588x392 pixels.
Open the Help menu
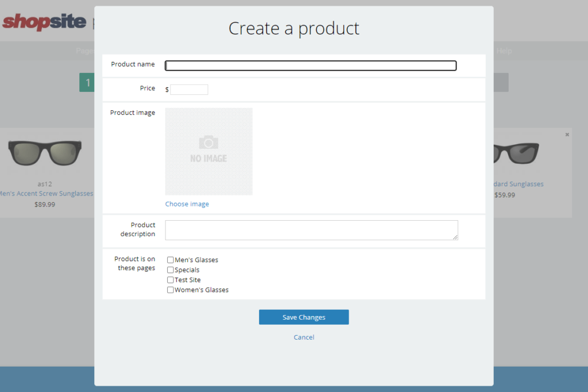504,51
